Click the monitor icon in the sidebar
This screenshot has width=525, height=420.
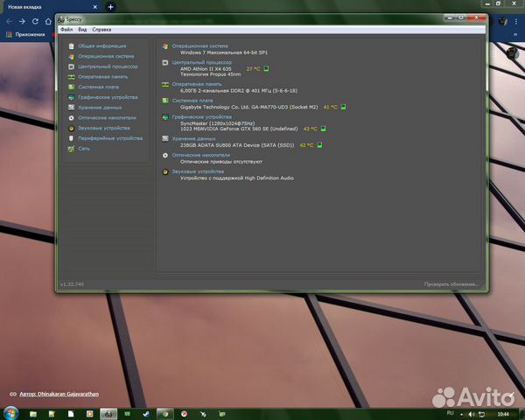point(72,97)
